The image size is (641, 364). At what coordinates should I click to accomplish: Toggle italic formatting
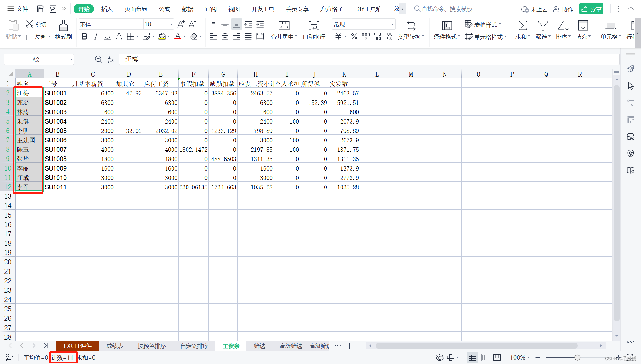(x=96, y=37)
